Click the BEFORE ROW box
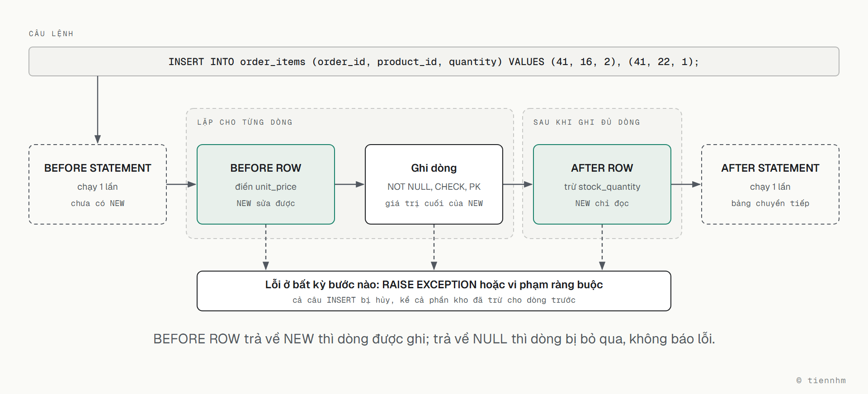Screen dimensions: 868x394 pyautogui.click(x=266, y=184)
